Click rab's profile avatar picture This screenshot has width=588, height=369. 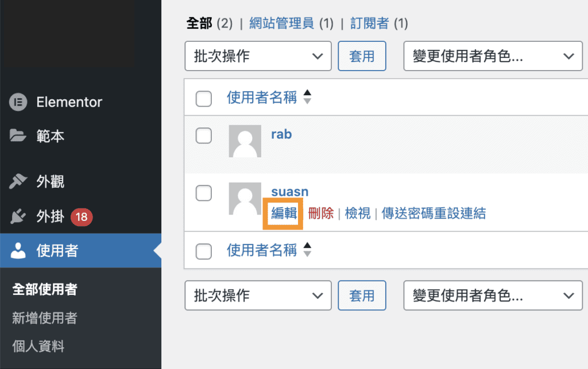pyautogui.click(x=245, y=141)
